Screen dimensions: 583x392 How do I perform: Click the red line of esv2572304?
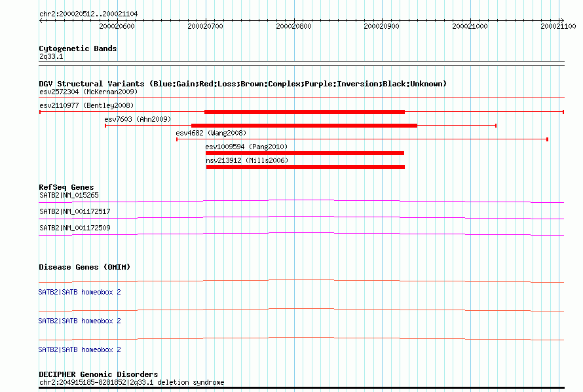point(301,98)
